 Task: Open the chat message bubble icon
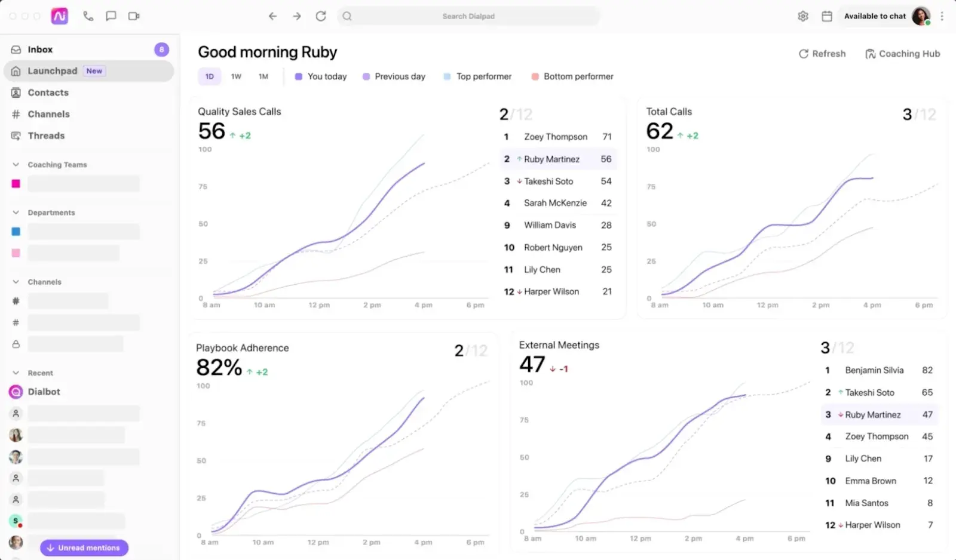[x=111, y=16]
